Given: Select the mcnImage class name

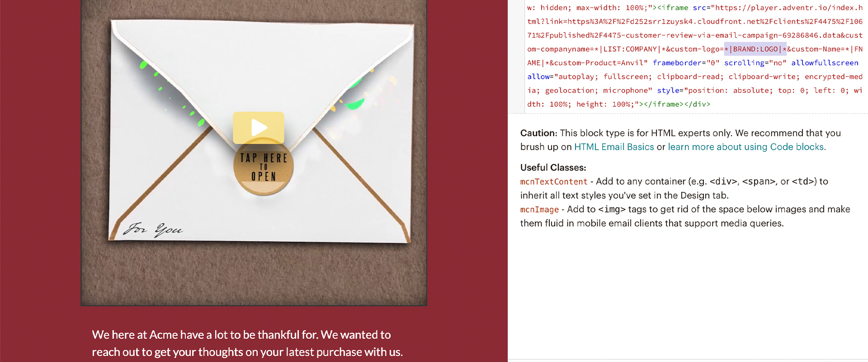Looking at the screenshot, I should (539, 210).
